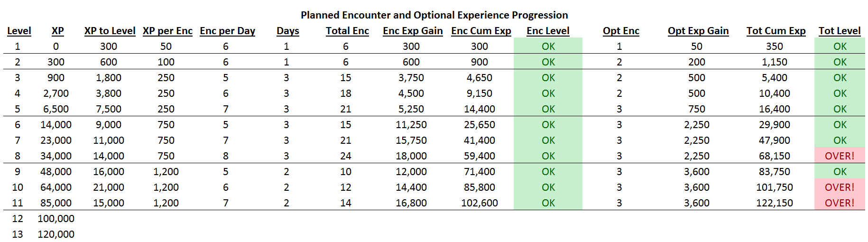This screenshot has height=242, width=868.
Task: Select the 100,000 XP cell for level 12
Action: (56, 219)
